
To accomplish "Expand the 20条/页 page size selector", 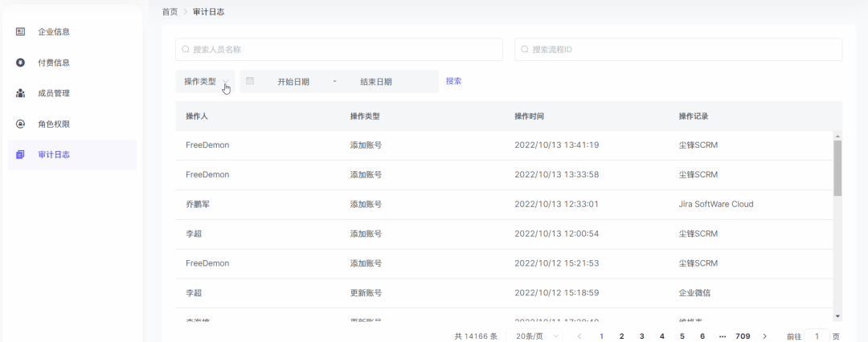I will click(x=534, y=336).
